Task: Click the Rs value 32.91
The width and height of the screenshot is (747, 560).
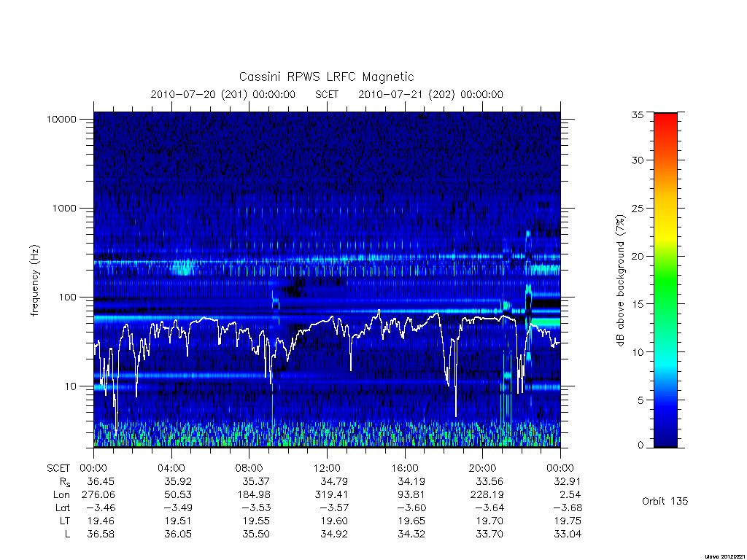Action: pyautogui.click(x=568, y=481)
